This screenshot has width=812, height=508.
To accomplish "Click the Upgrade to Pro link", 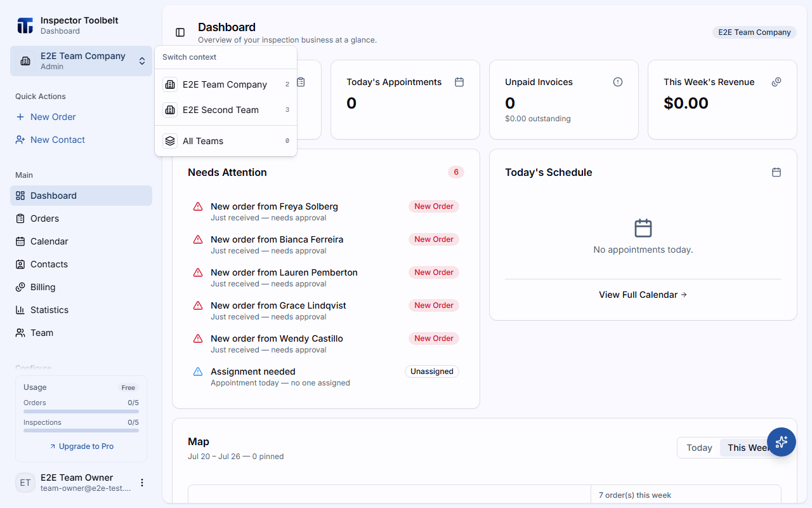I will 81,446.
